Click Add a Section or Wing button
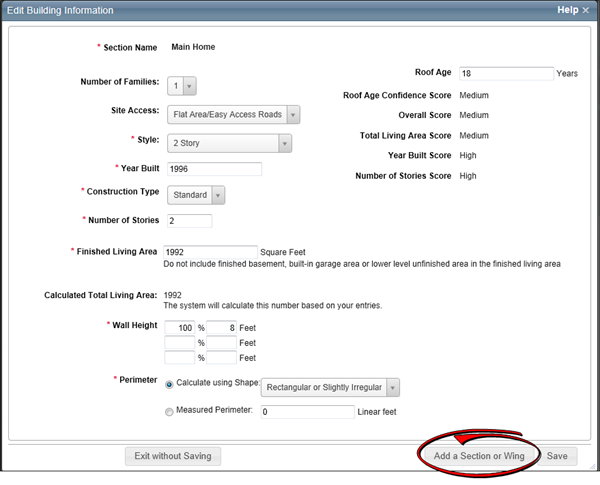 tap(479, 456)
